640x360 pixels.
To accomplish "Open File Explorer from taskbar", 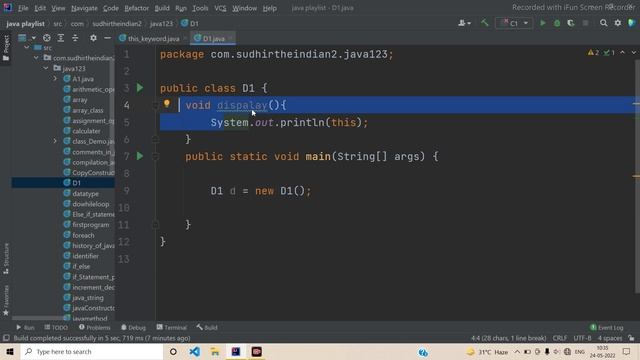I will click(215, 351).
